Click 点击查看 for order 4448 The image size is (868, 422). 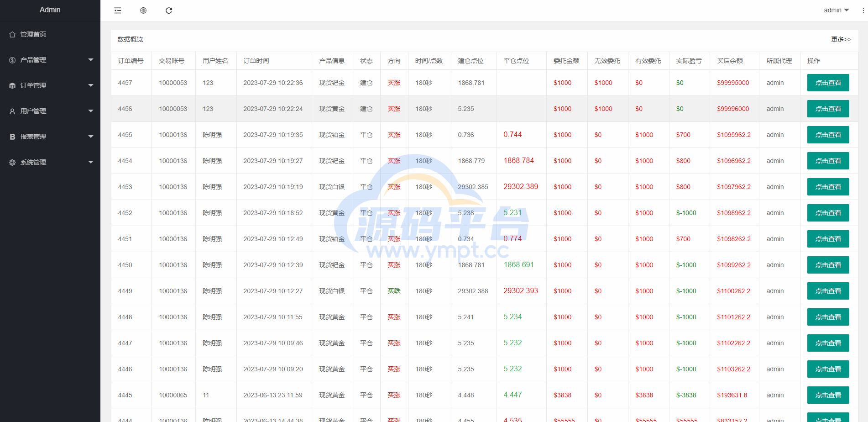828,317
